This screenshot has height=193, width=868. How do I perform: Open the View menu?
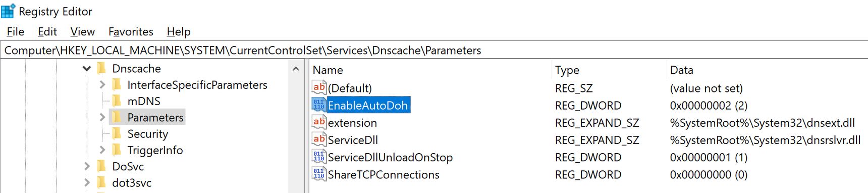82,31
